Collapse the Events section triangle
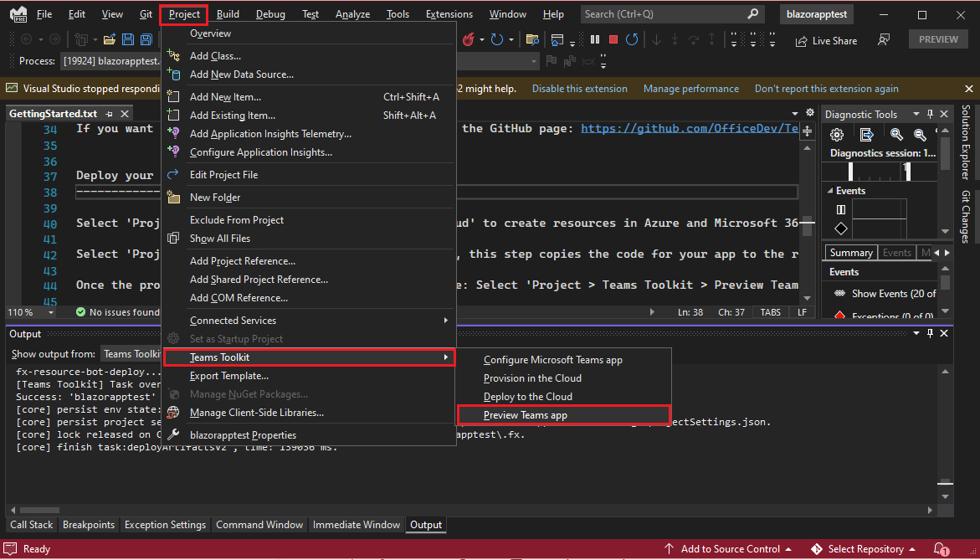Screen dimensions: 980x560 (x=830, y=191)
